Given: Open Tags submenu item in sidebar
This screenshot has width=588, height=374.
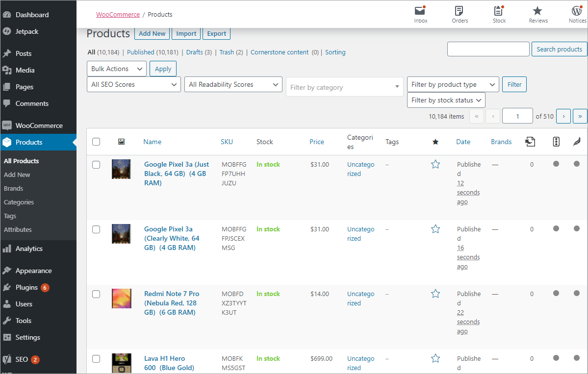Looking at the screenshot, I should (x=10, y=216).
